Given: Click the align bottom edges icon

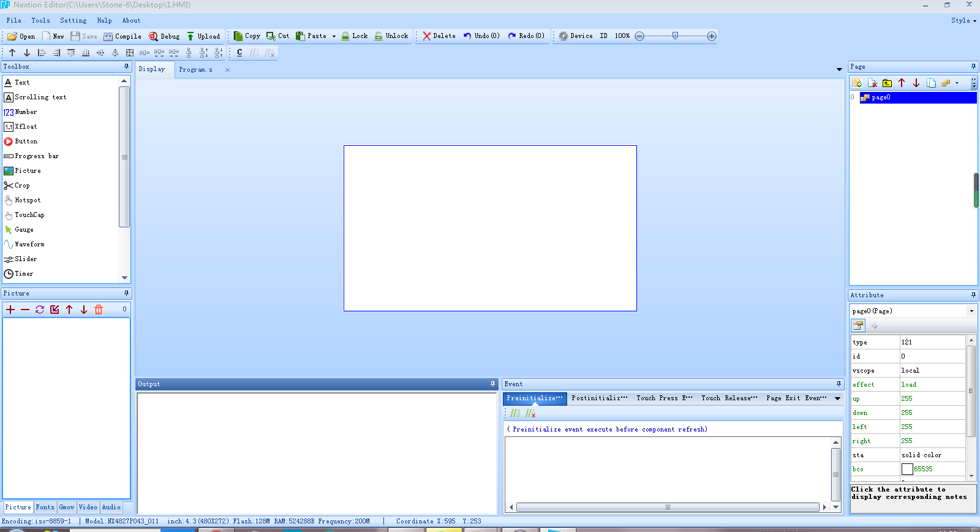Looking at the screenshot, I should [x=86, y=53].
